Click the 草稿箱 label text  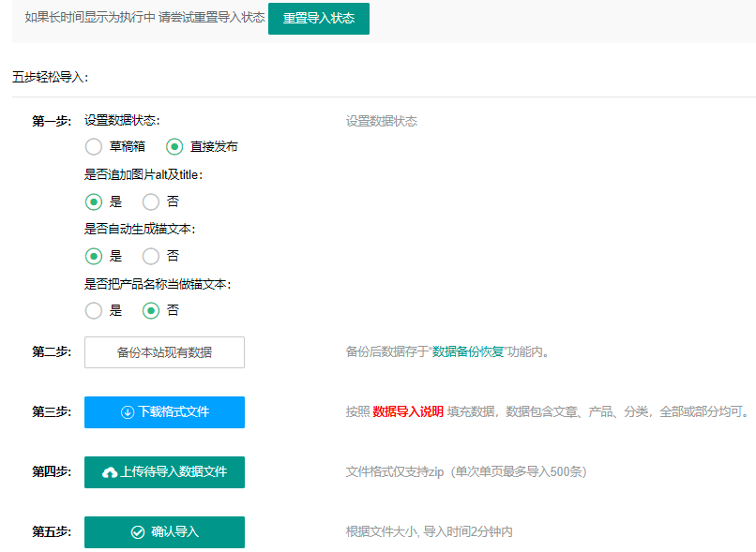127,146
